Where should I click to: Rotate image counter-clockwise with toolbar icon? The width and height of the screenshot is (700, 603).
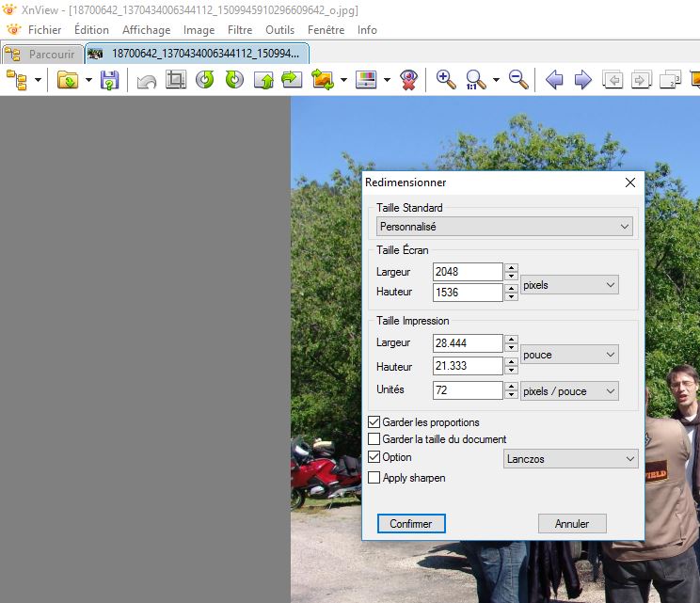205,80
